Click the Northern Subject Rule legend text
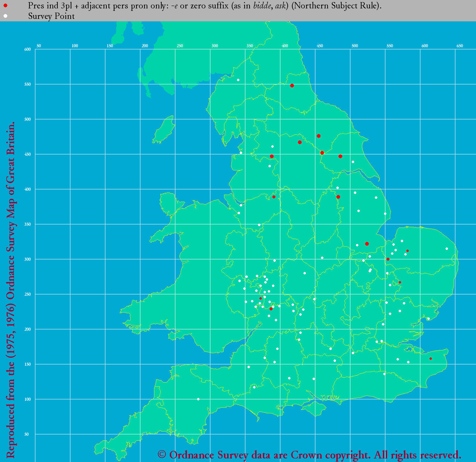Screen dimensions: 476x462 tap(205, 6)
